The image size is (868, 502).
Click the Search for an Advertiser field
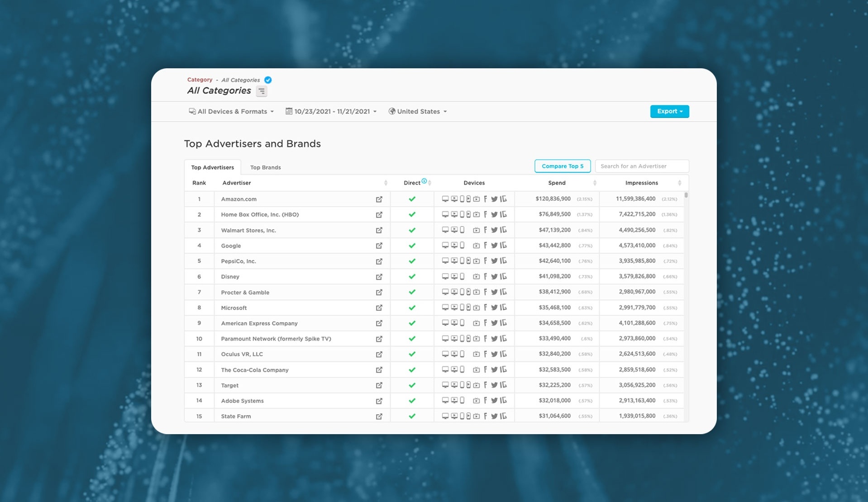[x=642, y=166]
